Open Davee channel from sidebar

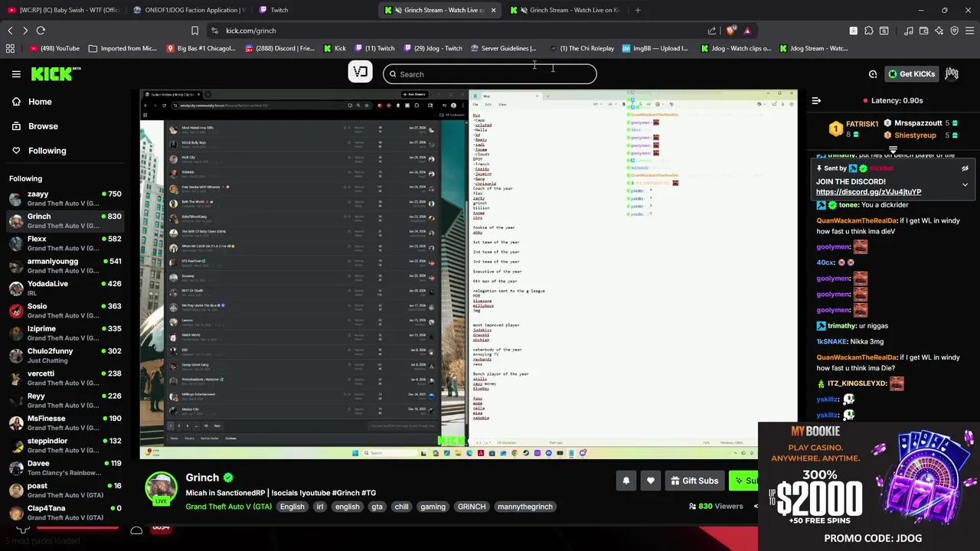point(66,468)
